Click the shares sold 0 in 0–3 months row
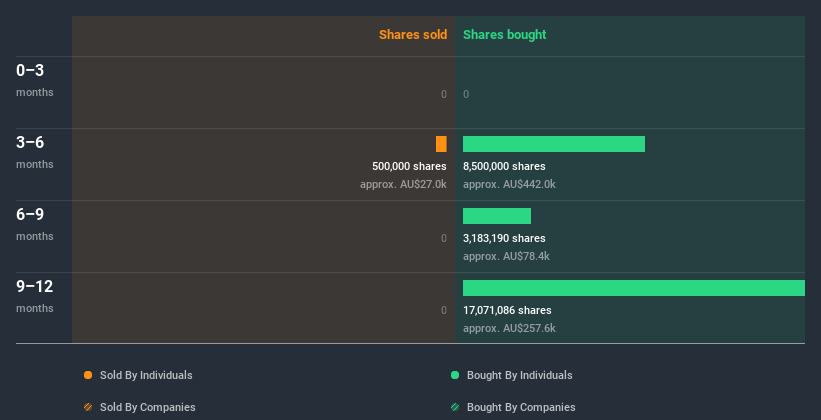821x420 pixels. coord(444,94)
